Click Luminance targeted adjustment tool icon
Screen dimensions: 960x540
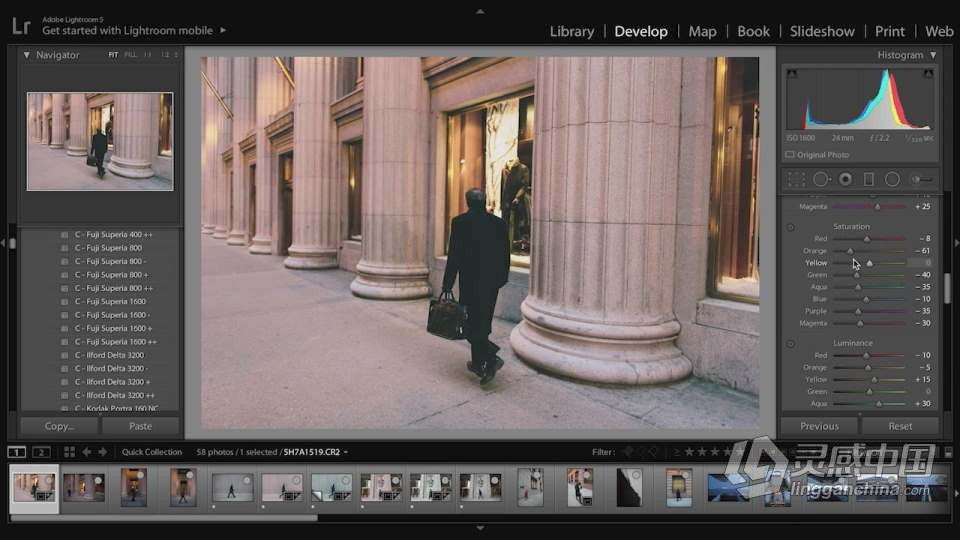(x=790, y=343)
